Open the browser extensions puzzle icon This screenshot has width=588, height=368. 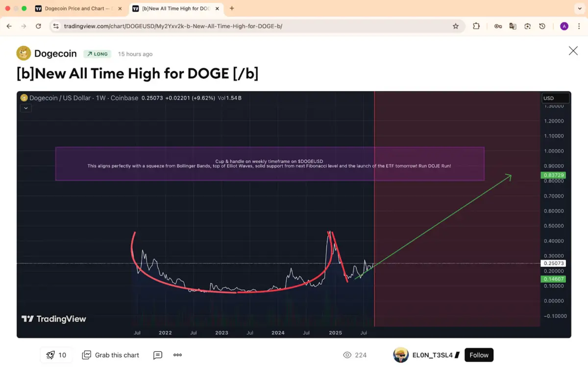tap(476, 26)
